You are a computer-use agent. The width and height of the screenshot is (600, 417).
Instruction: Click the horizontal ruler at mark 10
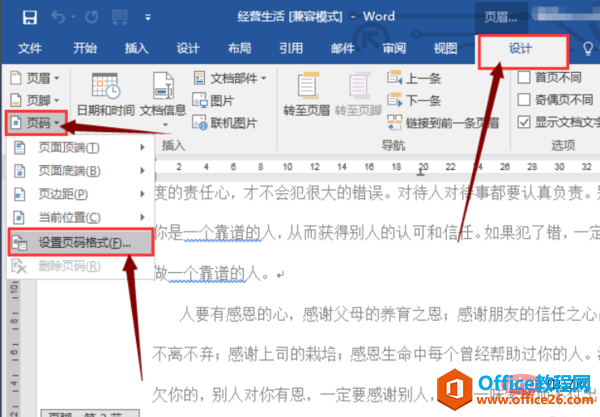(287, 167)
